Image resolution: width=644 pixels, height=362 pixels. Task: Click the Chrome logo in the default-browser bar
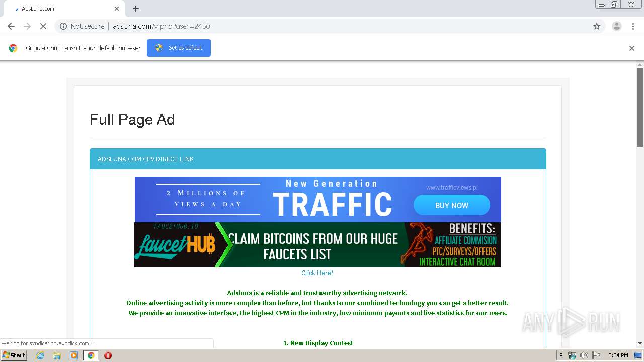click(13, 48)
